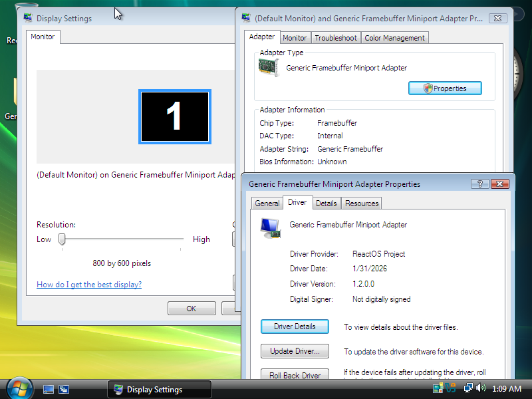Click the volume icon in system tray
Viewport: 532px width, 399px height.
pyautogui.click(x=479, y=388)
